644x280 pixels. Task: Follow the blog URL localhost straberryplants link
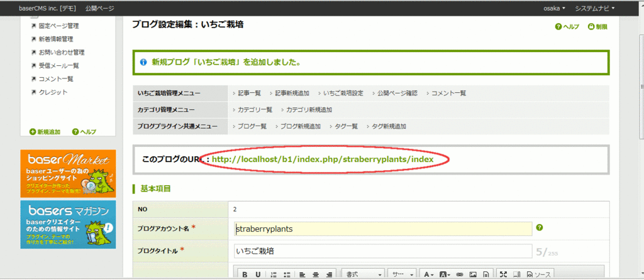(x=323, y=159)
